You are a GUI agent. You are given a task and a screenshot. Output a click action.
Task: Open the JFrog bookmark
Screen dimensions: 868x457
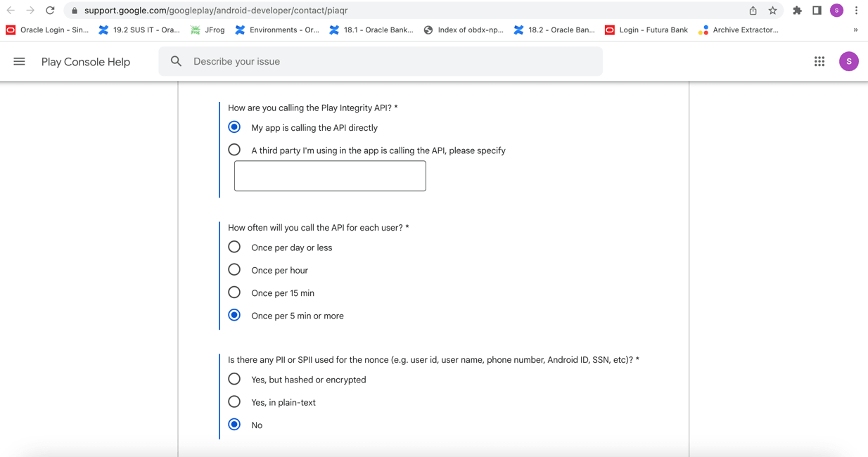[x=208, y=30]
